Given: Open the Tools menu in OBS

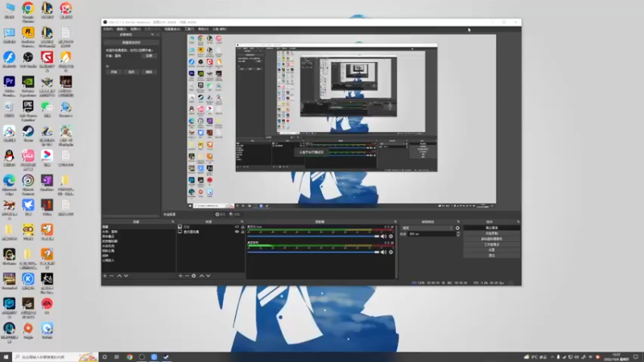Looking at the screenshot, I should click(189, 29).
